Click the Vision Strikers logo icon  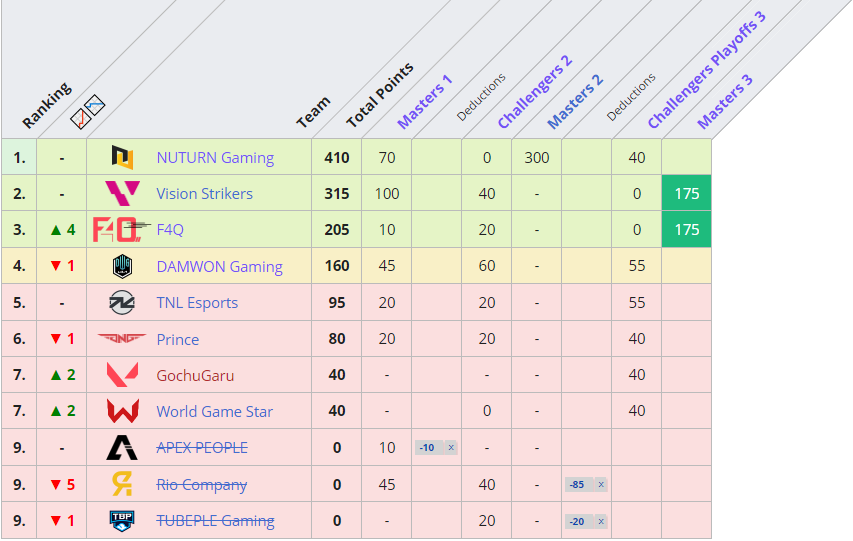(x=122, y=193)
